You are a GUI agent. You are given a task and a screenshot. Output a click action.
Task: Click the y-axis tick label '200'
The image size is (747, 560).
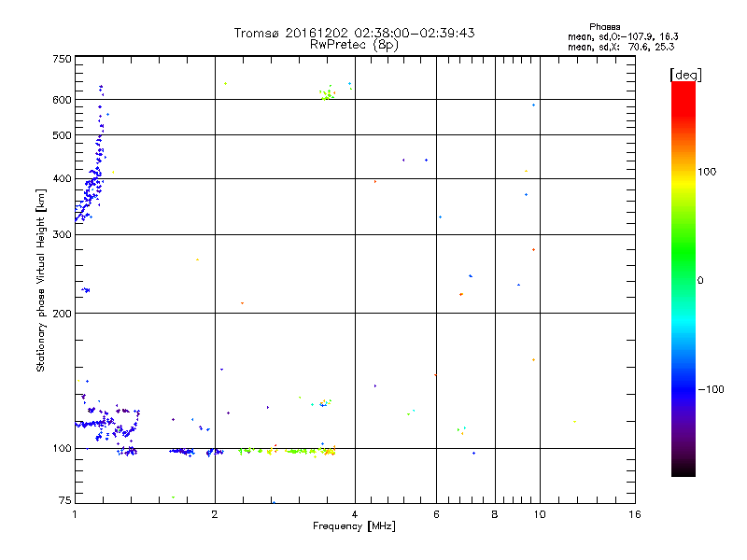click(62, 314)
